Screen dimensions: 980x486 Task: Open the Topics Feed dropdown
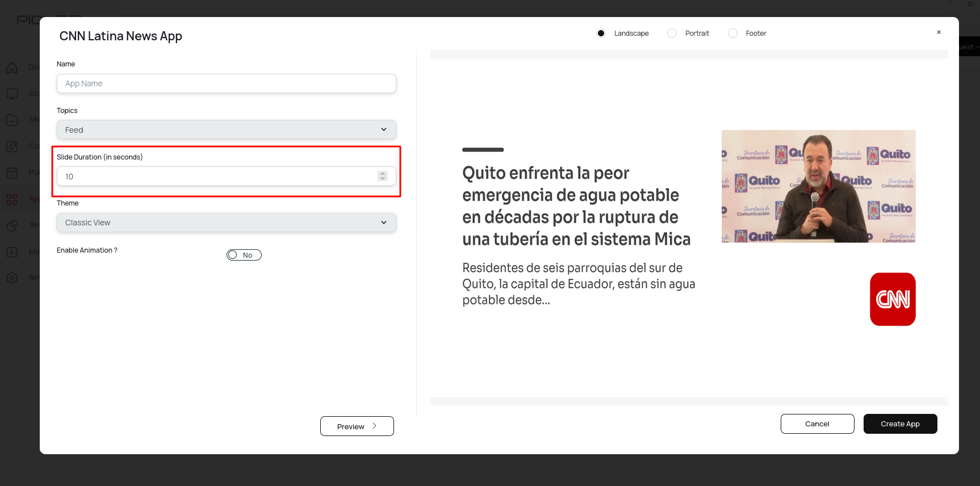point(226,129)
